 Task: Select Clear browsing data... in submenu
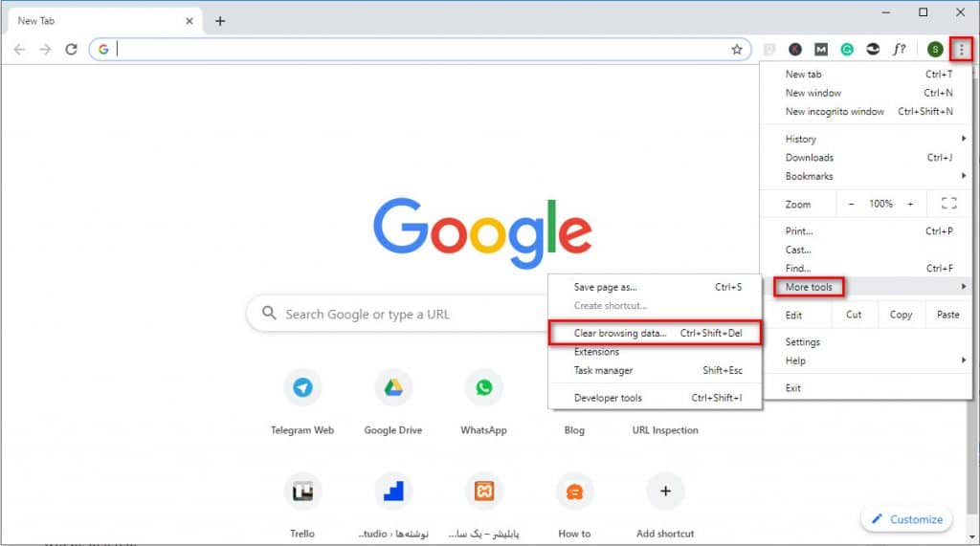[655, 333]
